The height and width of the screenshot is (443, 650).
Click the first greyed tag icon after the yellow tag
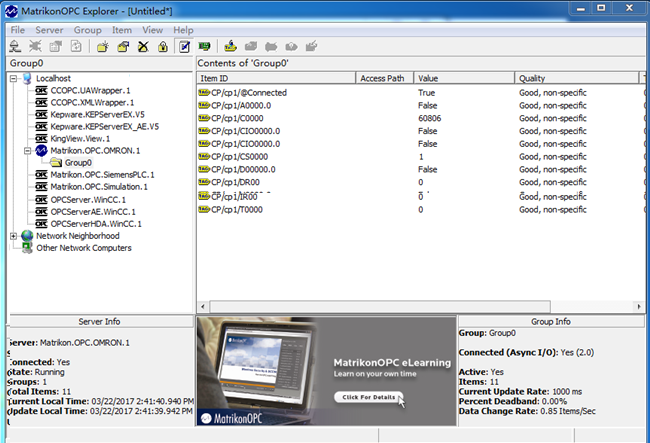click(x=251, y=46)
